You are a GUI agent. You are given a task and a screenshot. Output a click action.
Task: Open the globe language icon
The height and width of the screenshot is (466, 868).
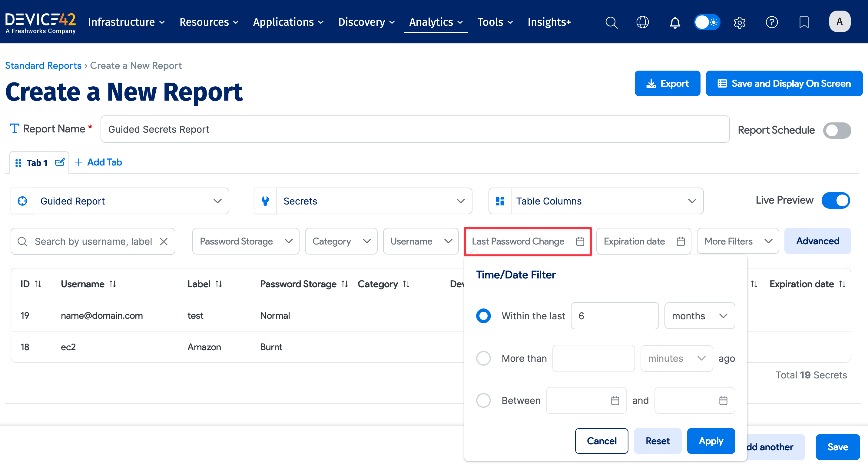coord(642,22)
